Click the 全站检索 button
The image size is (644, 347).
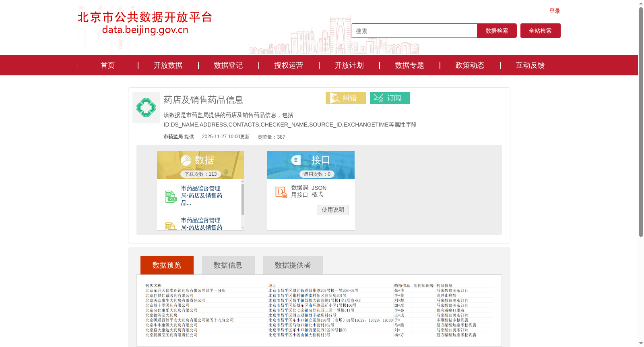point(541,31)
